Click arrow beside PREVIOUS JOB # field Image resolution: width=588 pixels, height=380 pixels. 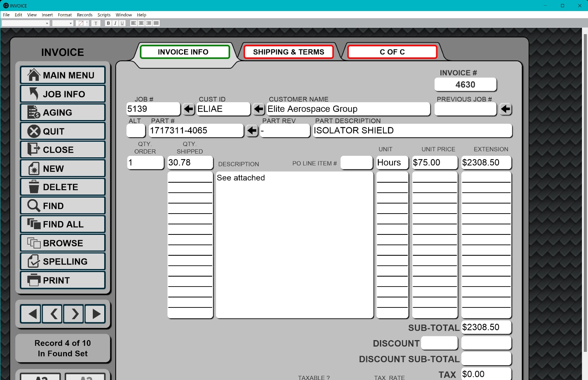(505, 109)
